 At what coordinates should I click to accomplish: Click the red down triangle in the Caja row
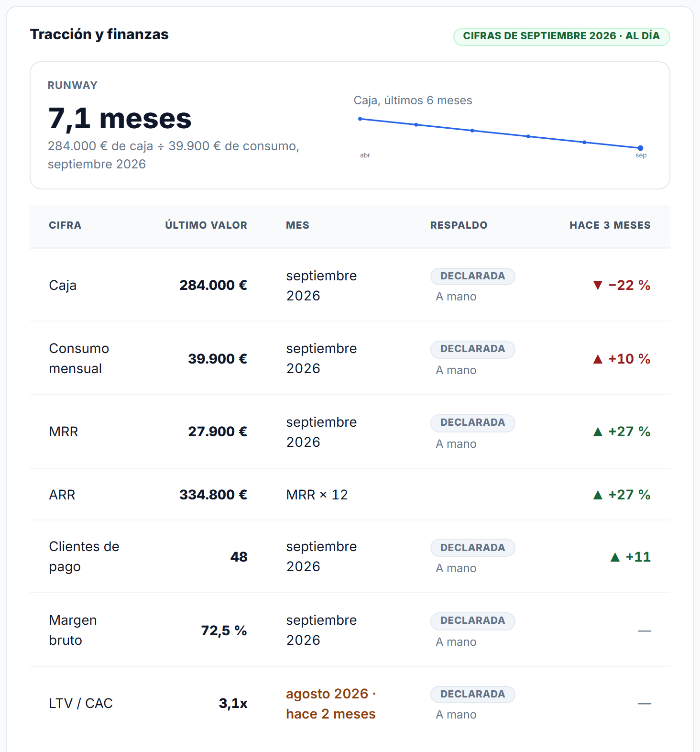598,286
